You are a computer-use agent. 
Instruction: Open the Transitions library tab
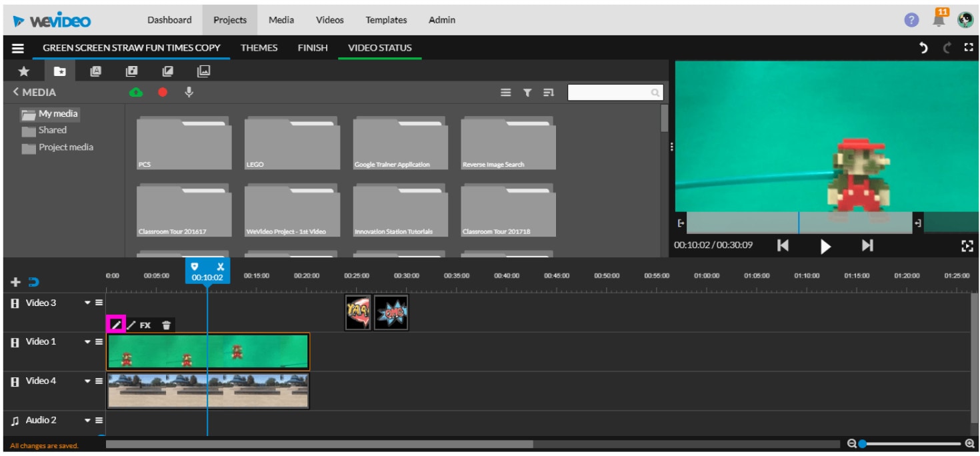click(168, 71)
